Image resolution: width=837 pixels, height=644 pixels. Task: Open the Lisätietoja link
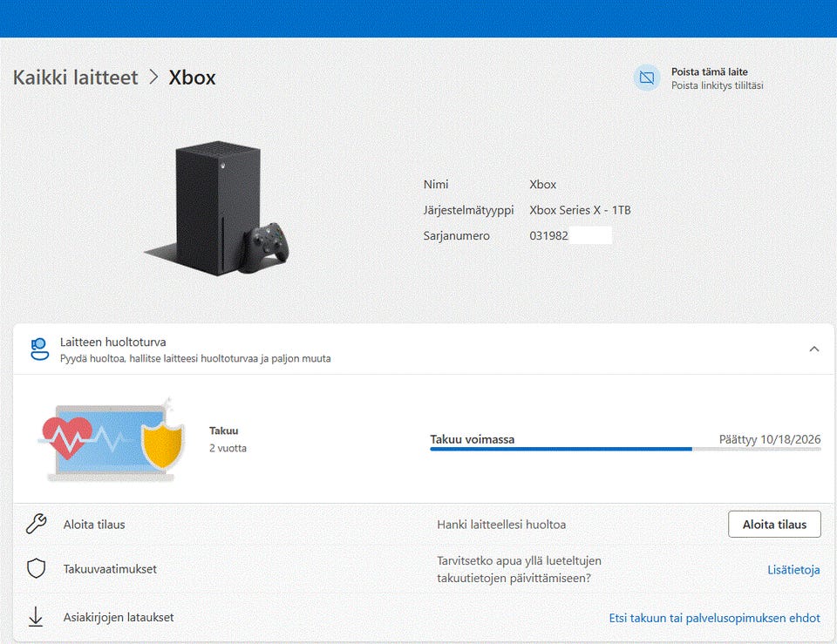(x=793, y=570)
